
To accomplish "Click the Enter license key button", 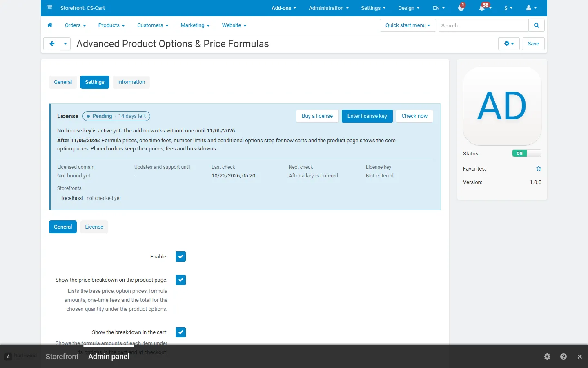I will [x=367, y=116].
